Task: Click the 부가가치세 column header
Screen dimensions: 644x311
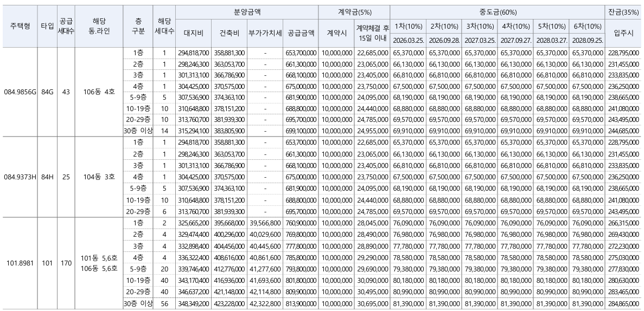Action: [265, 33]
